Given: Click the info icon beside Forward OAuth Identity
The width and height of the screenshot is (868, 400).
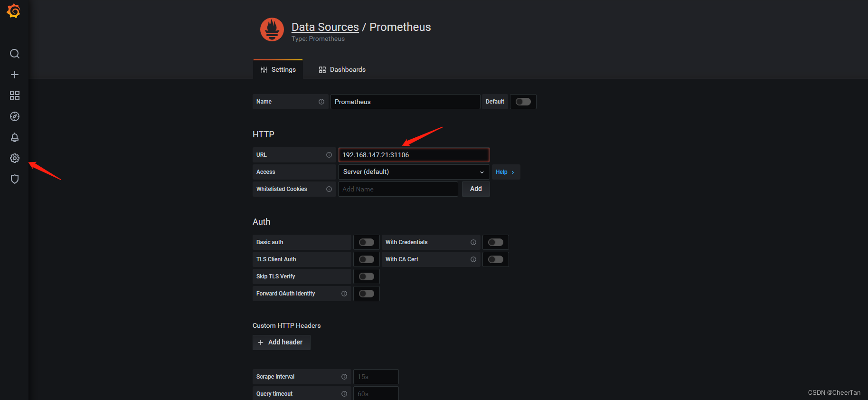Looking at the screenshot, I should [x=344, y=294].
